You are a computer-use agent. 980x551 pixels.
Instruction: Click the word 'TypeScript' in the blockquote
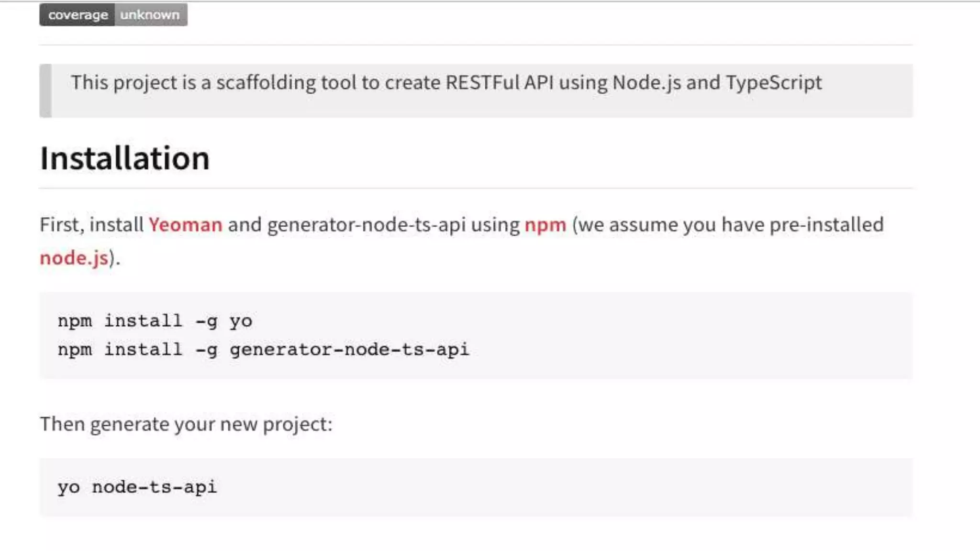click(x=774, y=83)
